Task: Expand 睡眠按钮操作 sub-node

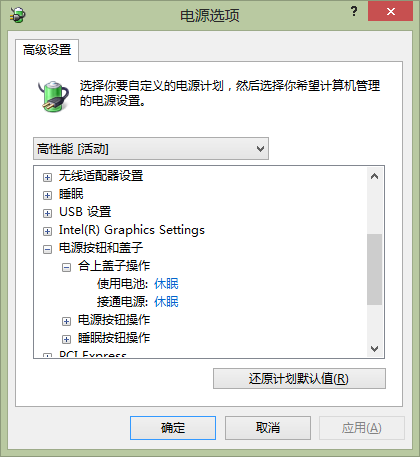Action: coord(66,339)
